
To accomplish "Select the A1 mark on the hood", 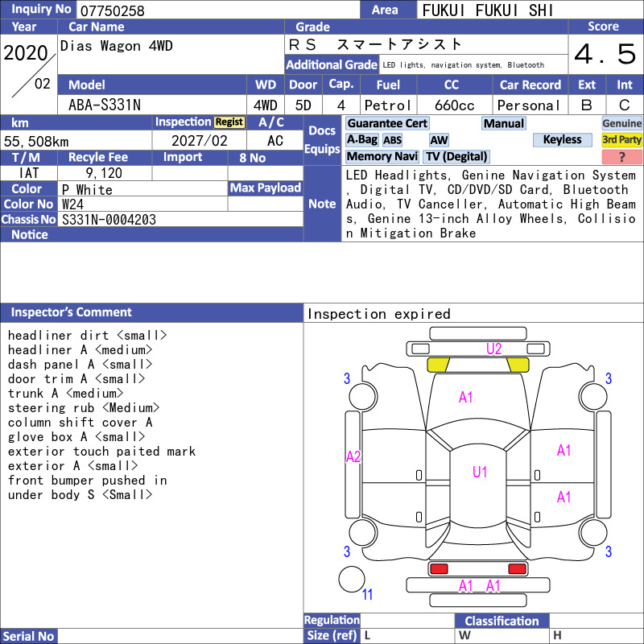I will [466, 397].
